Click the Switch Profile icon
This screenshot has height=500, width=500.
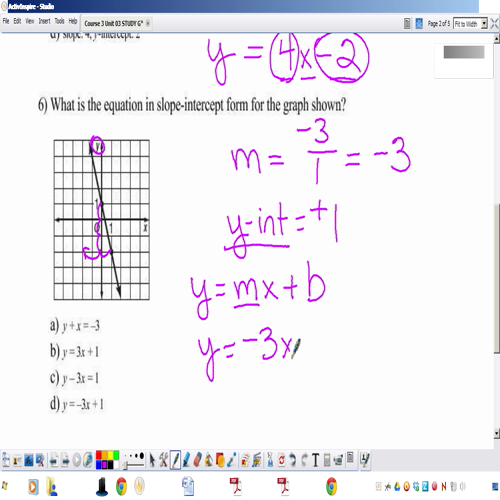tap(17, 460)
